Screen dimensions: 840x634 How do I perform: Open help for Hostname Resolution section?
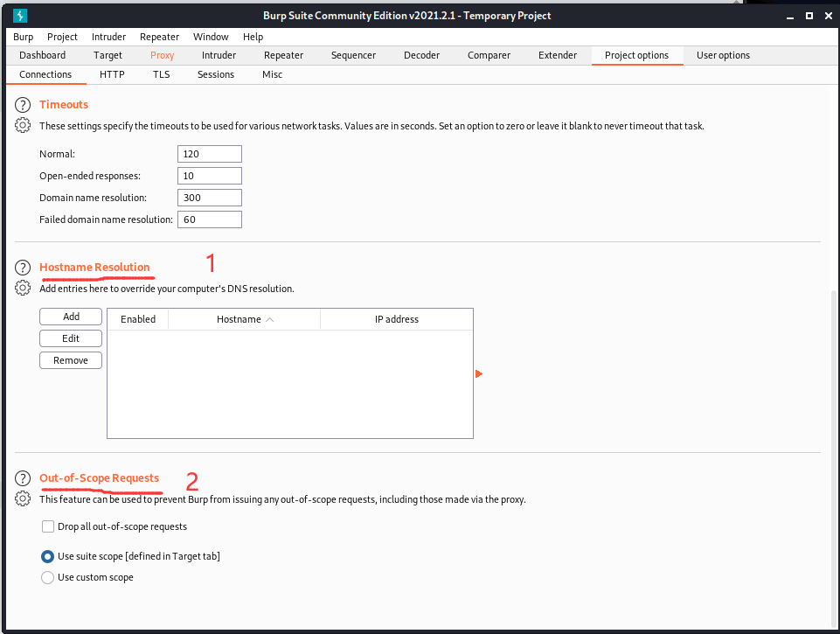coord(23,267)
